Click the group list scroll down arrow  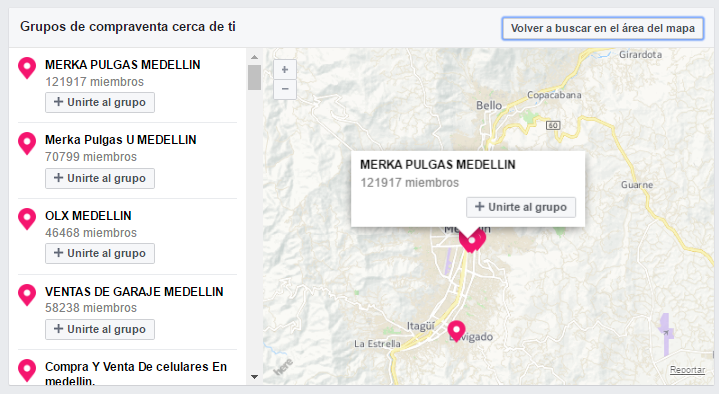coord(254,377)
